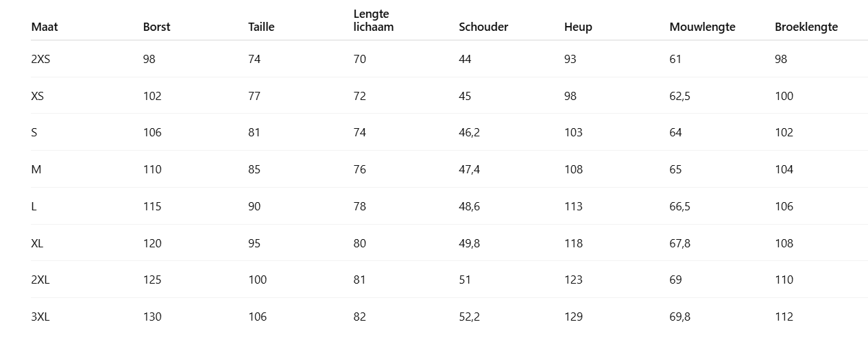
Task: Select Broeklengte value 112 for size 3XL
Action: pos(784,317)
